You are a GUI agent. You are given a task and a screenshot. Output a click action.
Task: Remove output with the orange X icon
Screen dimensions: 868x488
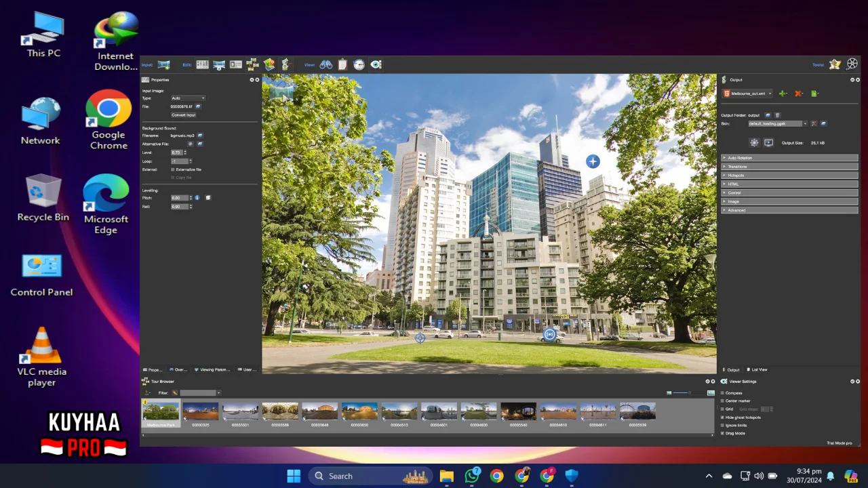pos(798,94)
